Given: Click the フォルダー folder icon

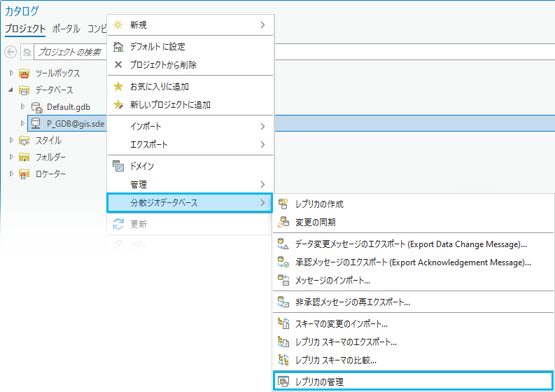Looking at the screenshot, I should point(24,157).
